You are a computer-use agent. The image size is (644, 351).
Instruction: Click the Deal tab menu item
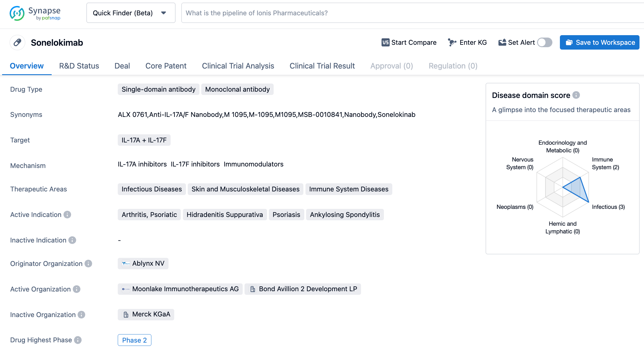(122, 66)
